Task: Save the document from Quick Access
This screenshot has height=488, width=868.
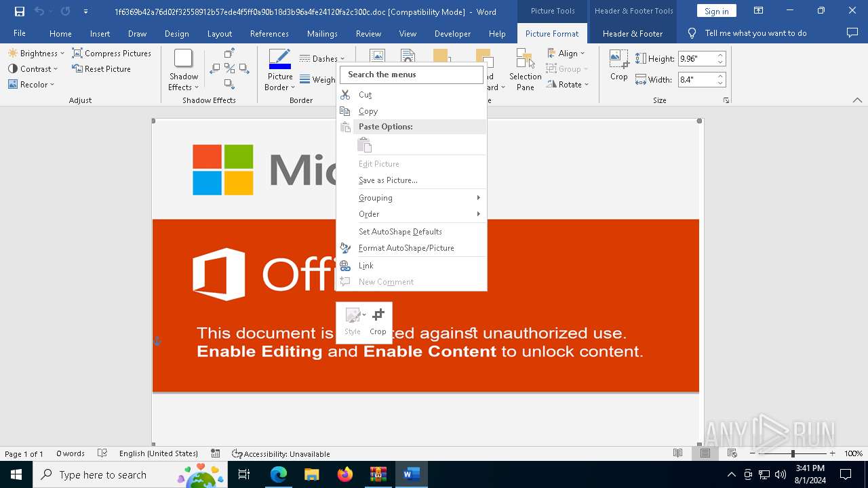Action: tap(19, 12)
